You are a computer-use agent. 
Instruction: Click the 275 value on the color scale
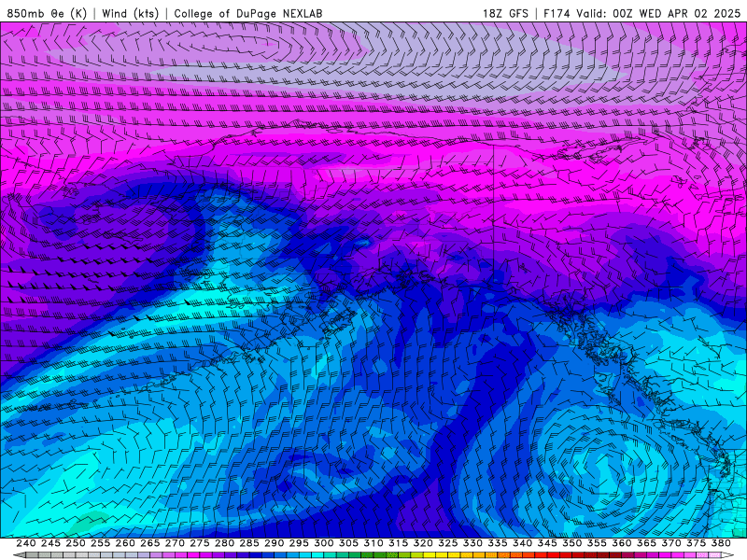click(200, 543)
